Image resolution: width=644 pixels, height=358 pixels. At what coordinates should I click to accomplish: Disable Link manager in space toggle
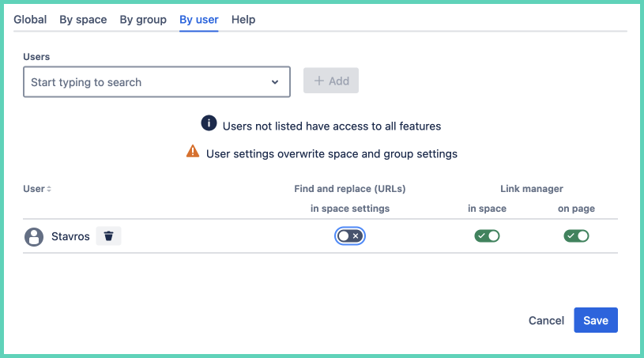point(487,236)
